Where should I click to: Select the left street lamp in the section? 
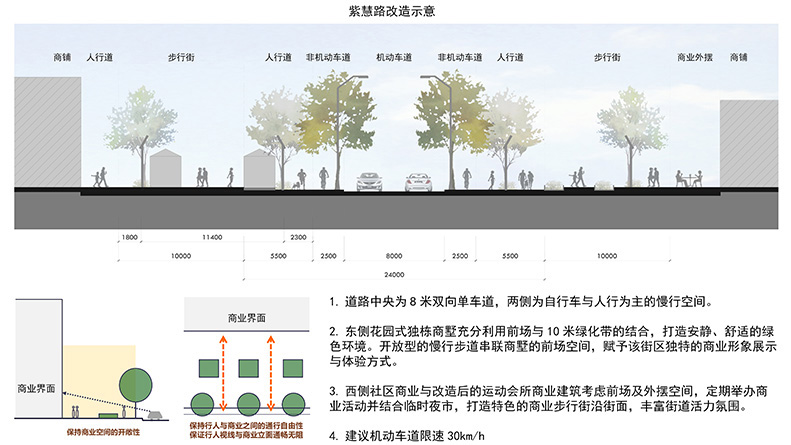tap(339, 130)
